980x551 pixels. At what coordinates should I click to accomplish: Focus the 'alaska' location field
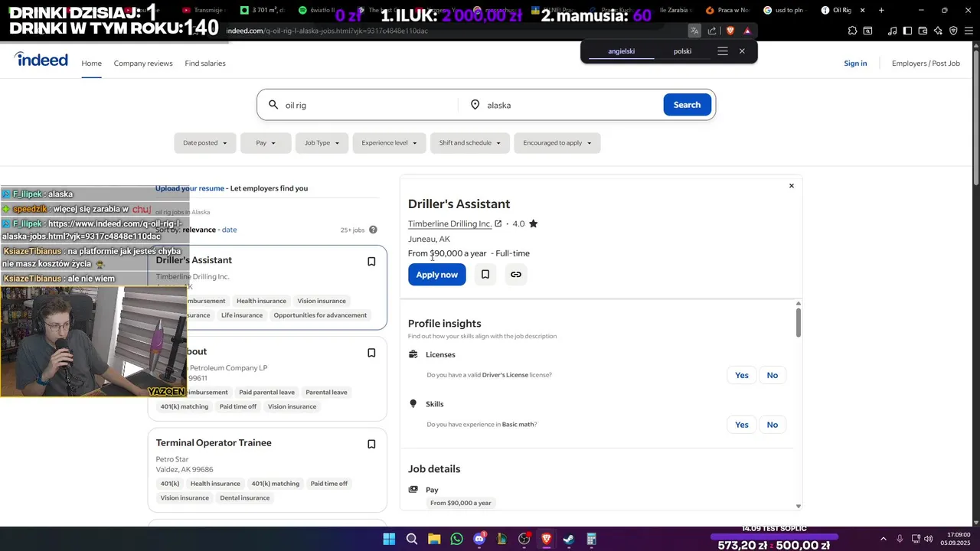click(563, 105)
